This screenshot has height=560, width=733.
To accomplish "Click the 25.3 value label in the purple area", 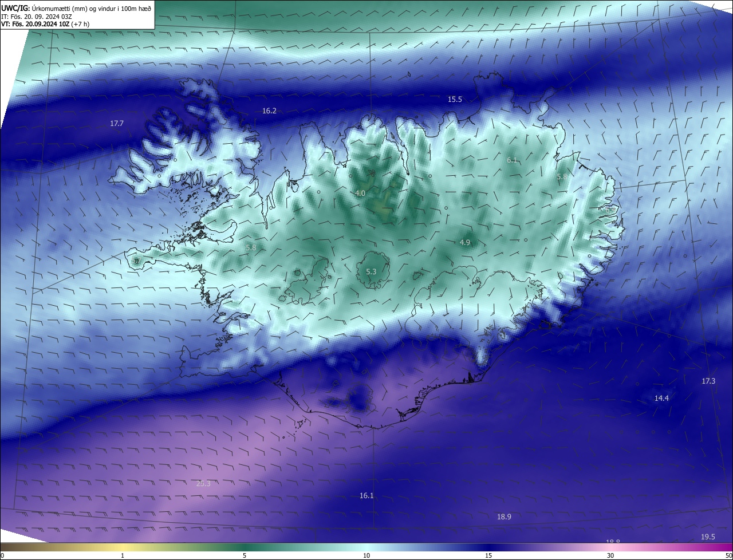I will pos(203,484).
